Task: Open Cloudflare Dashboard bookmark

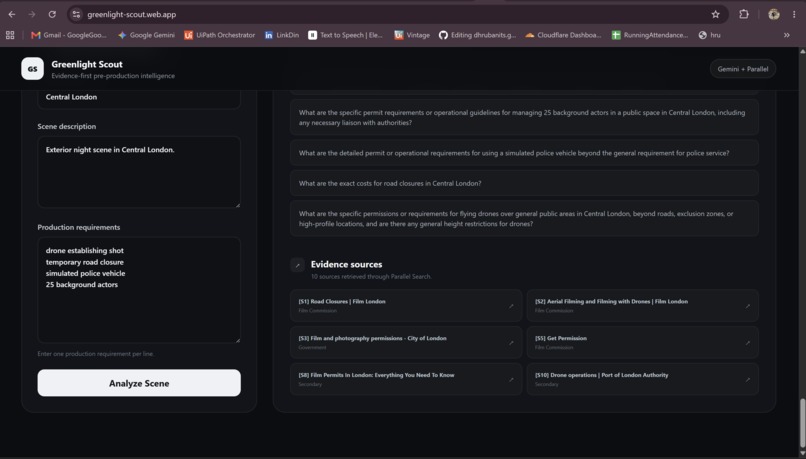Action: 563,35
